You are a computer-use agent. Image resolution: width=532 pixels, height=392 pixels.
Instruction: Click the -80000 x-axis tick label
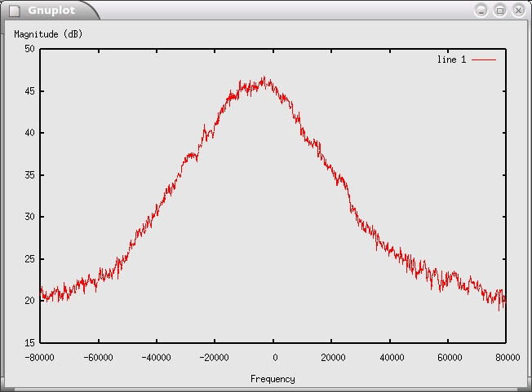(x=41, y=357)
